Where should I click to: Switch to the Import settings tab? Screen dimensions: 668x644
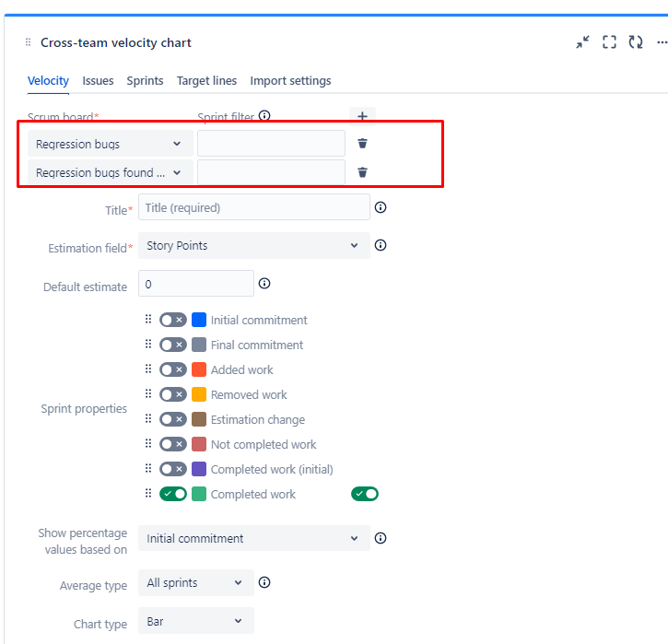pyautogui.click(x=290, y=81)
